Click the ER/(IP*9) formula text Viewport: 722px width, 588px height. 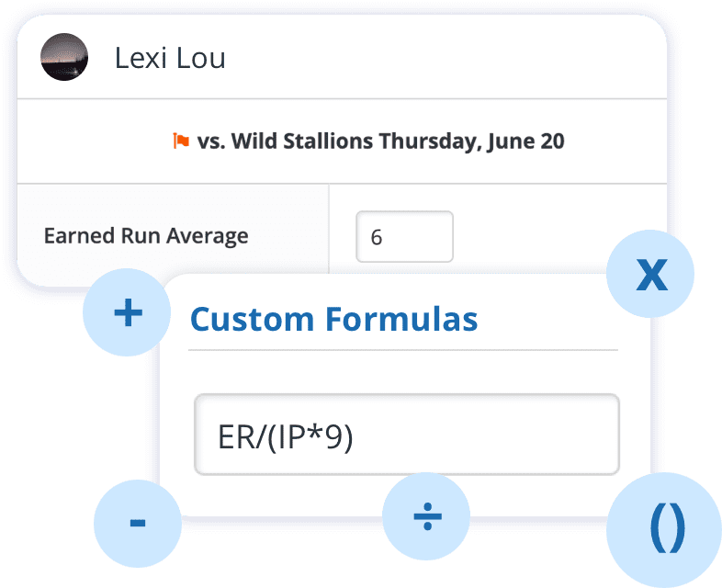pyautogui.click(x=286, y=437)
